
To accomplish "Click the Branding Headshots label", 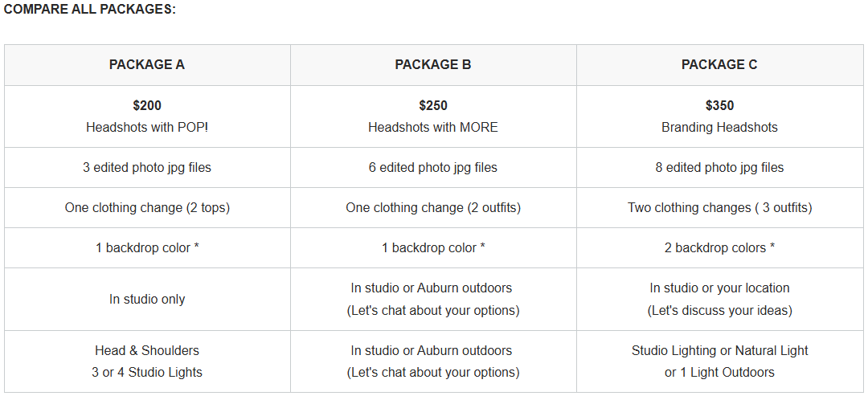I will click(x=719, y=127).
